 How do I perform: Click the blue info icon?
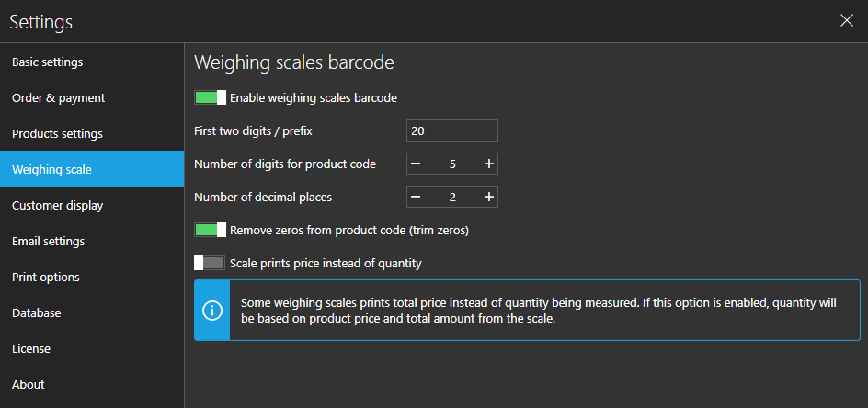(212, 310)
